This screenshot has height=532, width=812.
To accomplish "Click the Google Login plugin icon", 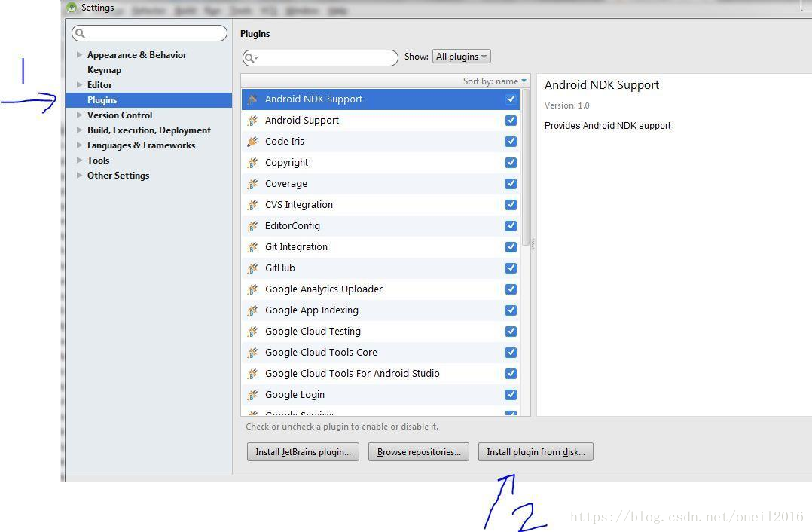I will [252, 395].
